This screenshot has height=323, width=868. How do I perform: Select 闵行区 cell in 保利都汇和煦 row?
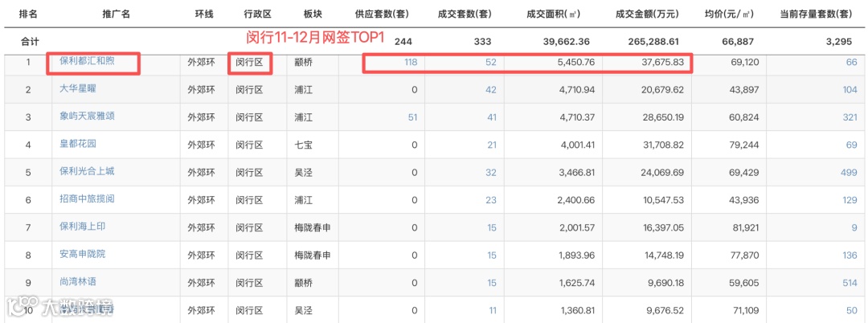pos(249,62)
